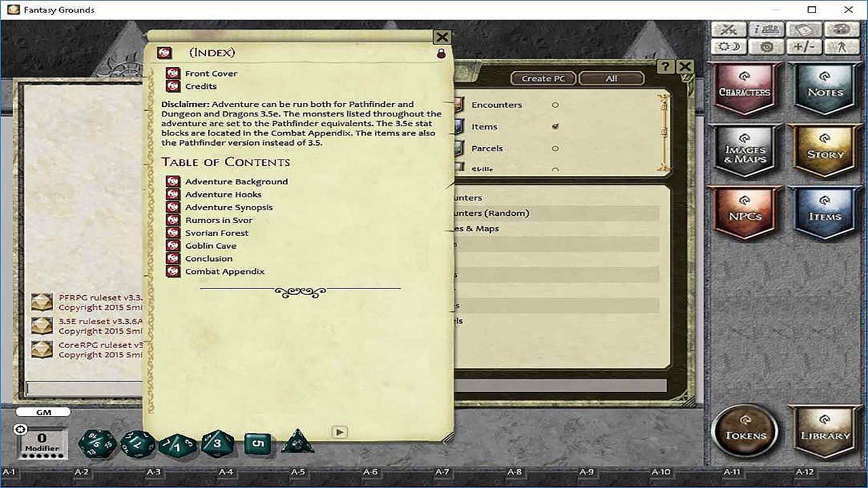Open the Svorian Forest entry
The width and height of the screenshot is (868, 488).
[217, 233]
